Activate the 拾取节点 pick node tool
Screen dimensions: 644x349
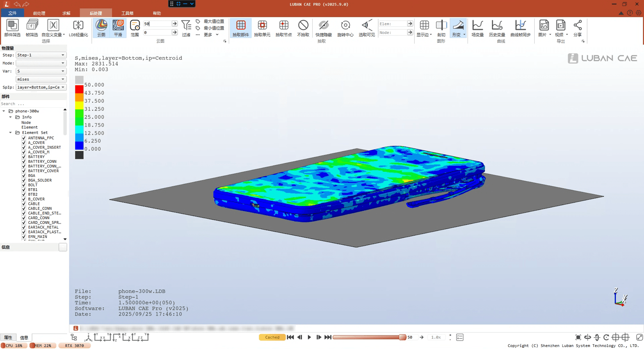283,28
